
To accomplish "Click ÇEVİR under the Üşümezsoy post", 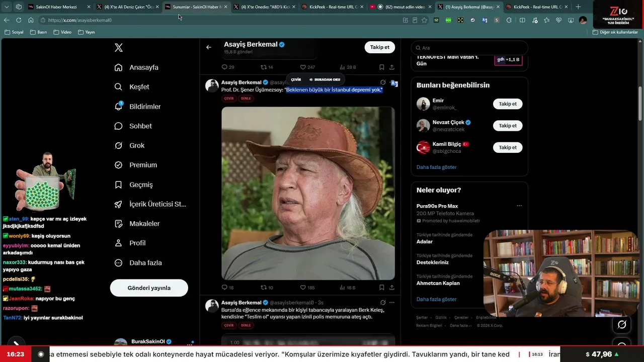I will pyautogui.click(x=229, y=99).
